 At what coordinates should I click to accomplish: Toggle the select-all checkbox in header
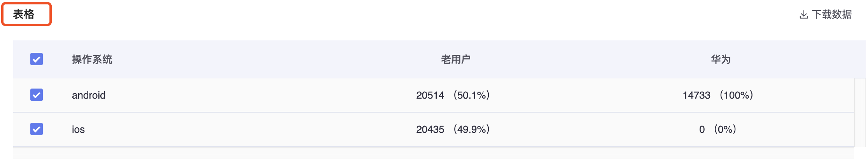(37, 59)
